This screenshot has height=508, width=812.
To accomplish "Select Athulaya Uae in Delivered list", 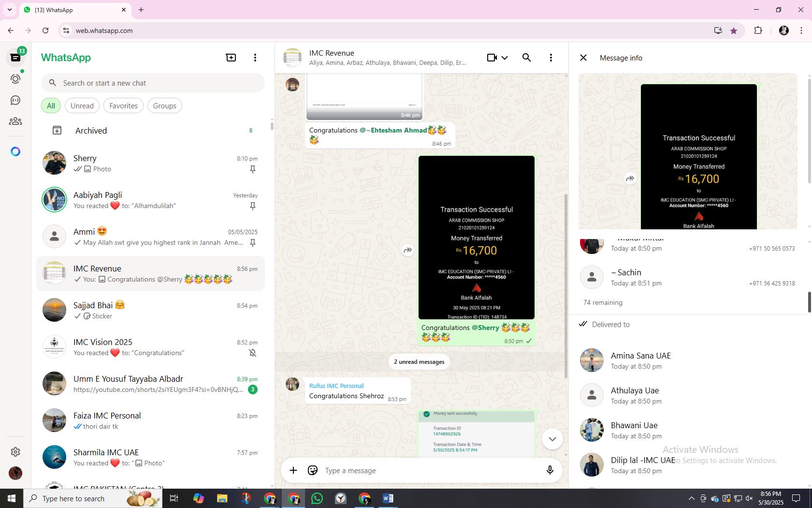I will (688, 395).
